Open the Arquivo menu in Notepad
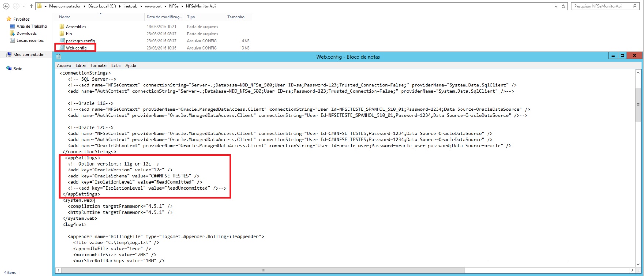Image resolution: width=644 pixels, height=276 pixels. [64, 65]
